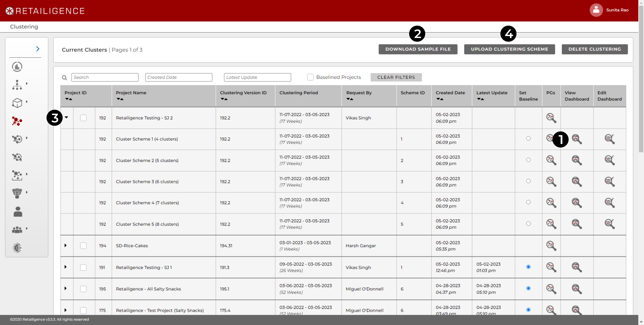Enable the Baselined Projects checkbox
Viewport: 644px width, 325px height.
click(310, 77)
